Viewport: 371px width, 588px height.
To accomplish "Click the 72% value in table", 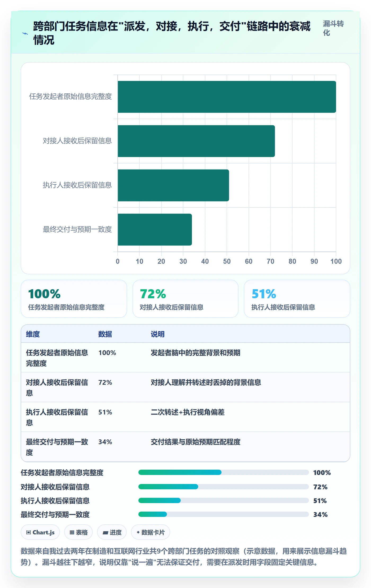I will pos(105,382).
